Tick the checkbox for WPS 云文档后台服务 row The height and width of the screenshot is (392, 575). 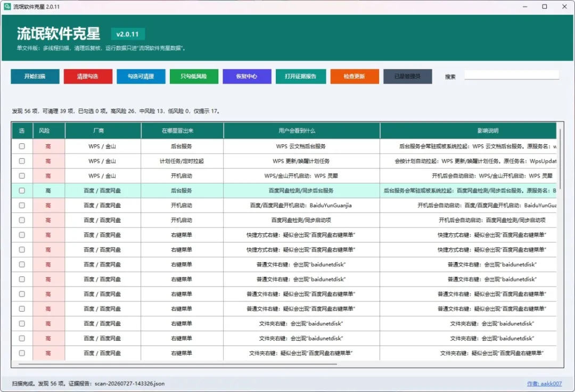pyautogui.click(x=22, y=146)
